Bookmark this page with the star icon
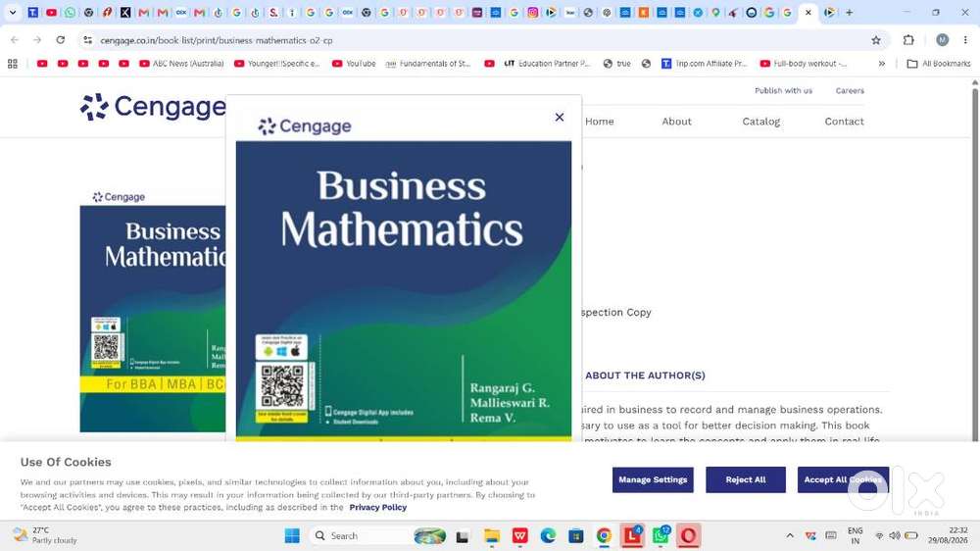The height and width of the screenshot is (551, 980). 875,40
